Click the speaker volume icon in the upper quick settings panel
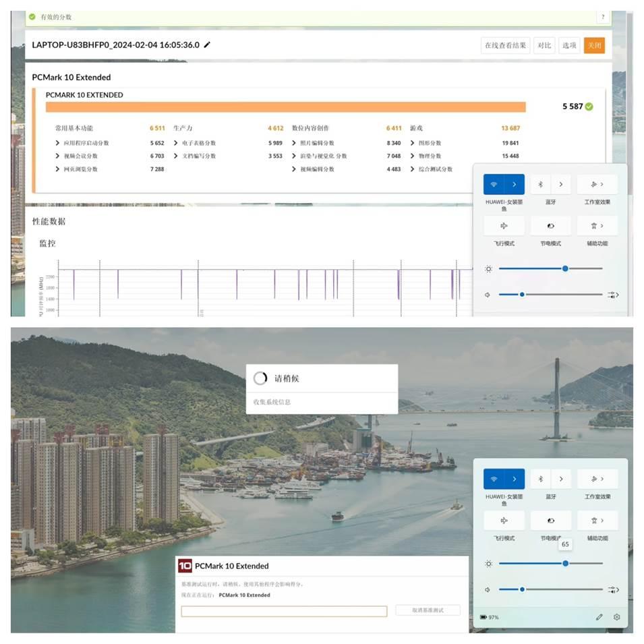Viewport: 644px width, 644px height. [488, 295]
